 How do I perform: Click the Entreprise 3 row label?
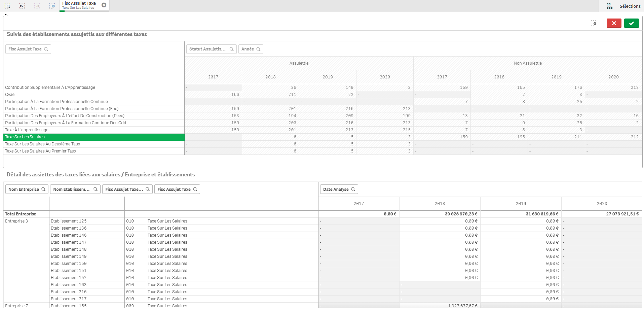pyautogui.click(x=16, y=221)
